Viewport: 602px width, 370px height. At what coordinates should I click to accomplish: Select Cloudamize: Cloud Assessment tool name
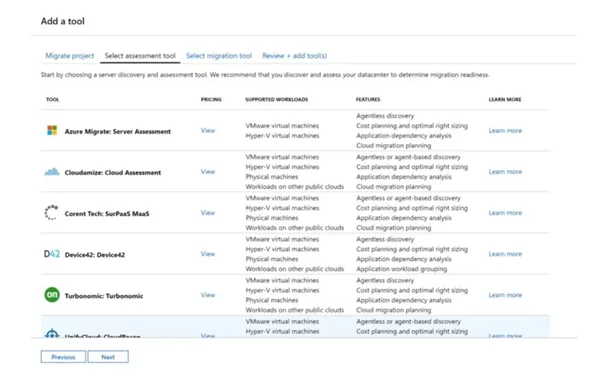click(113, 172)
